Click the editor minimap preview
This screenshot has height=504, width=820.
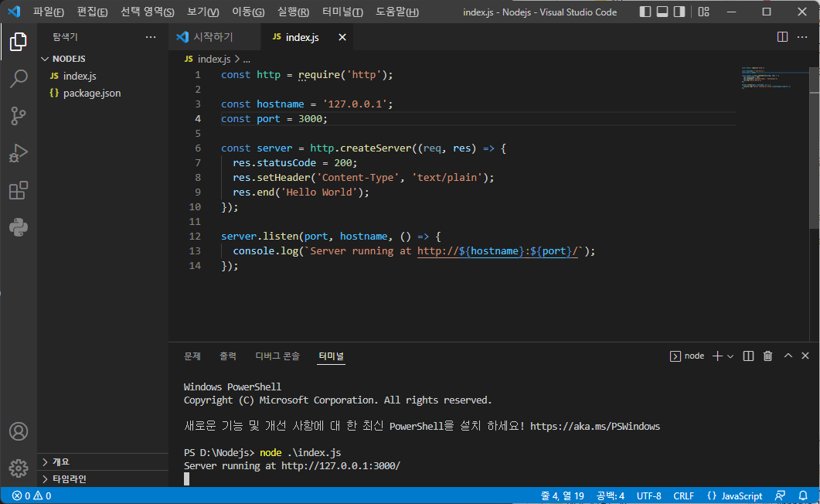[x=774, y=78]
